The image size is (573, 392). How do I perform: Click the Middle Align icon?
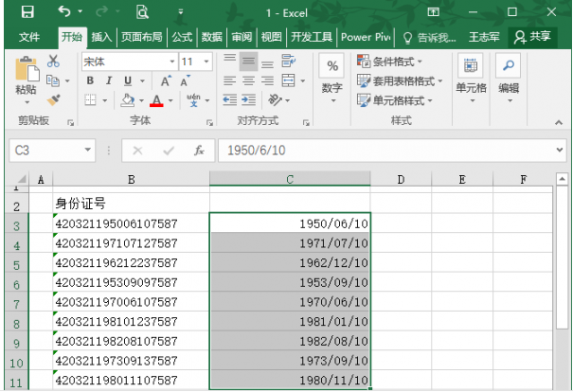[248, 61]
